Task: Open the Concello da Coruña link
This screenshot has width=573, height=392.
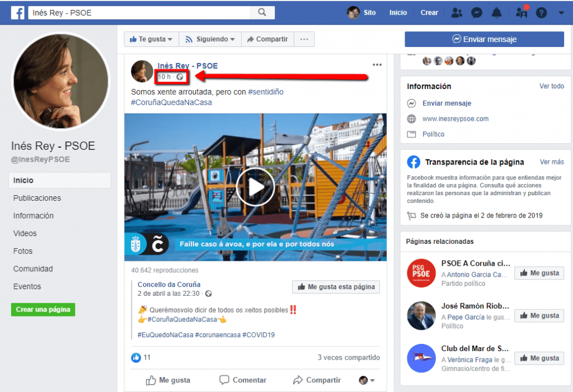Action: [169, 284]
